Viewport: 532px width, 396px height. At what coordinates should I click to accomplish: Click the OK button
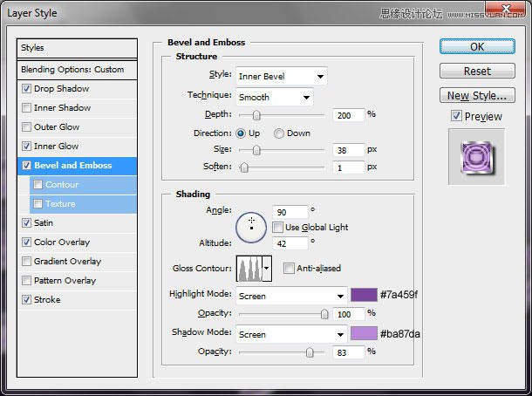(477, 47)
